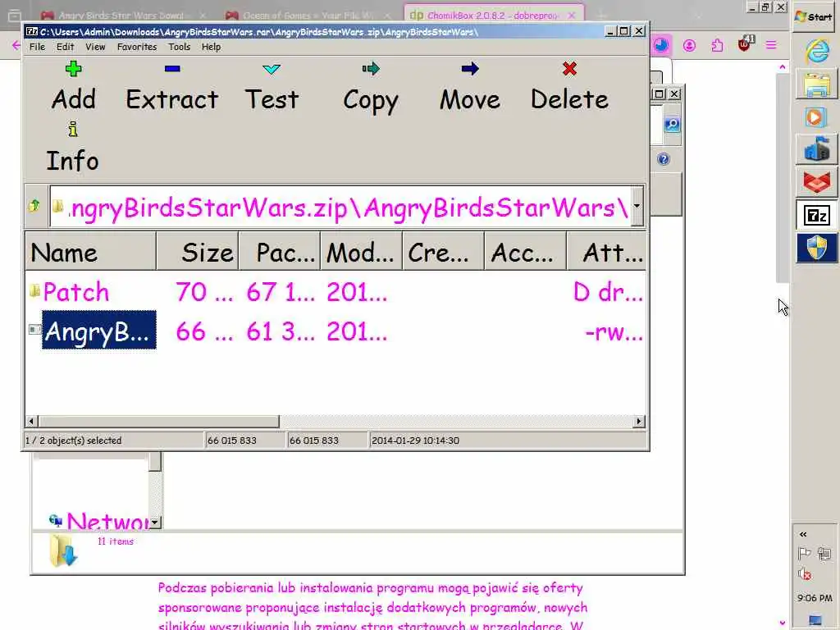Click the tree pane scroll-down arrow
The height and width of the screenshot is (630, 840).
155,522
